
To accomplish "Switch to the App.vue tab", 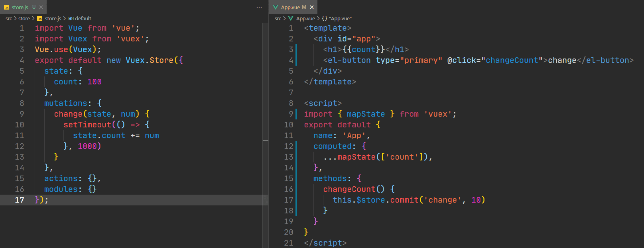I will [x=293, y=7].
